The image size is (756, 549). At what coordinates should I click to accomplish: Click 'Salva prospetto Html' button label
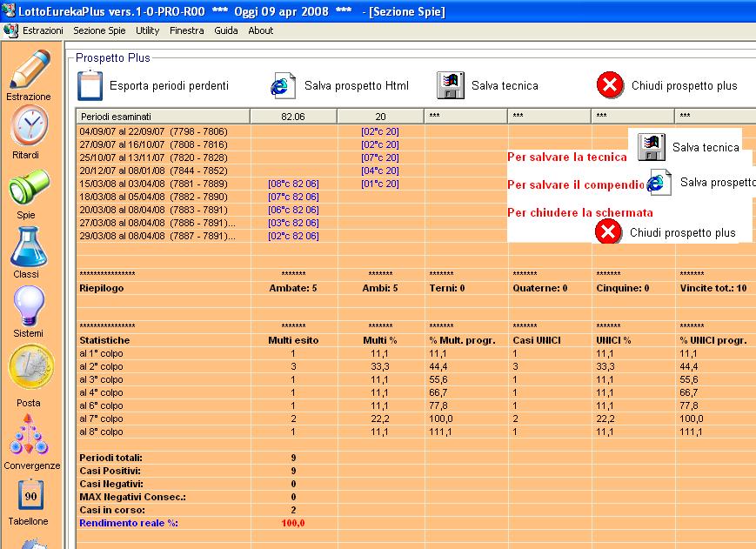tap(357, 86)
